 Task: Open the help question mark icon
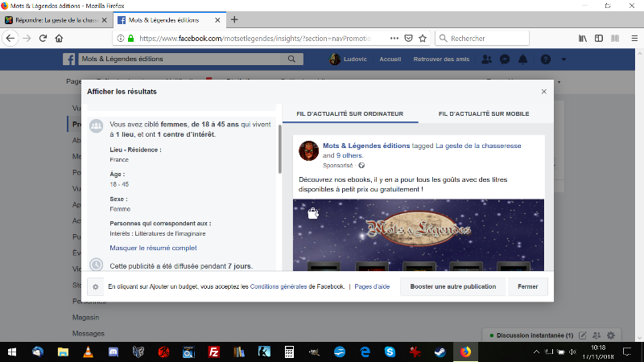click(x=545, y=60)
